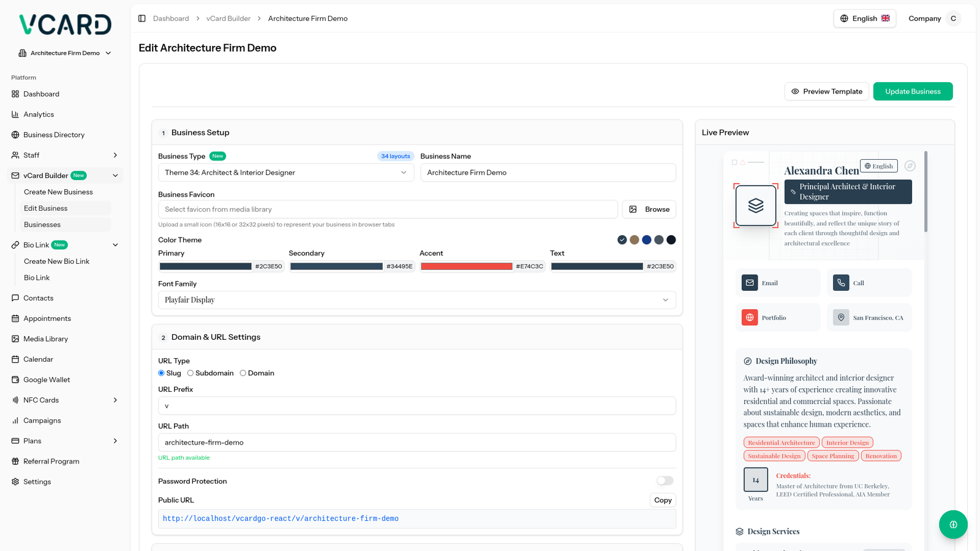Image resolution: width=980 pixels, height=551 pixels.
Task: Open Analytics from the sidebar
Action: (39, 114)
